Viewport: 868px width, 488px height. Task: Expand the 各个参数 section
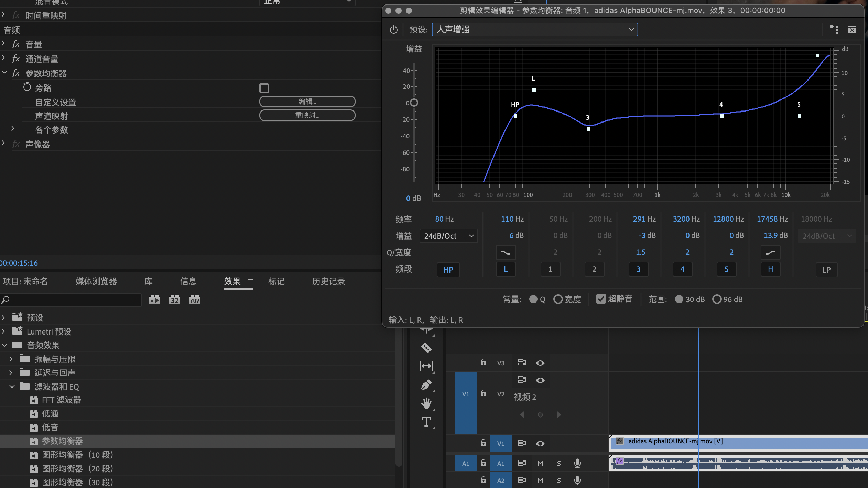click(13, 129)
